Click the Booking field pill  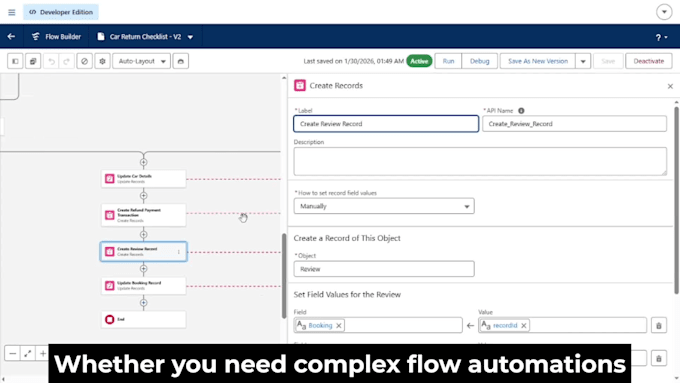[320, 325]
